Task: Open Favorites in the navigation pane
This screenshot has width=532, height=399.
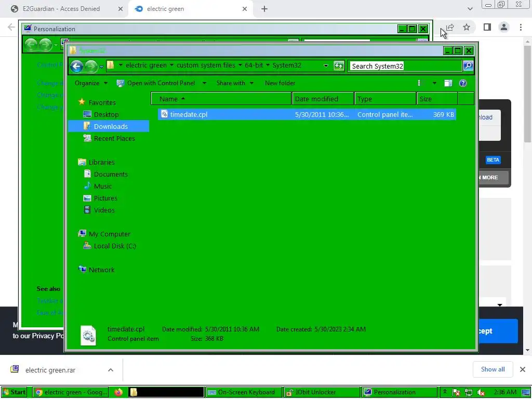Action: (x=102, y=102)
